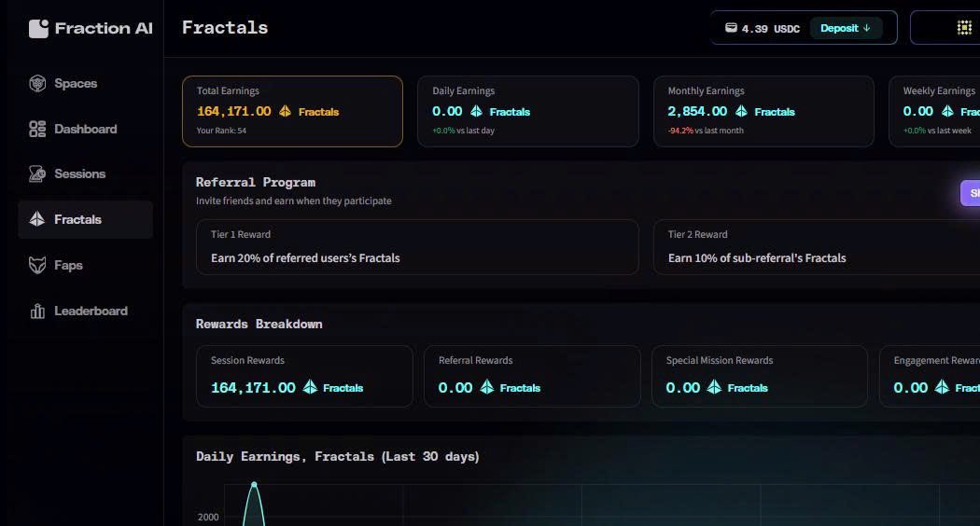Click the 2000 axis label on chart
Viewport: 980px width, 526px height.
tap(208, 518)
